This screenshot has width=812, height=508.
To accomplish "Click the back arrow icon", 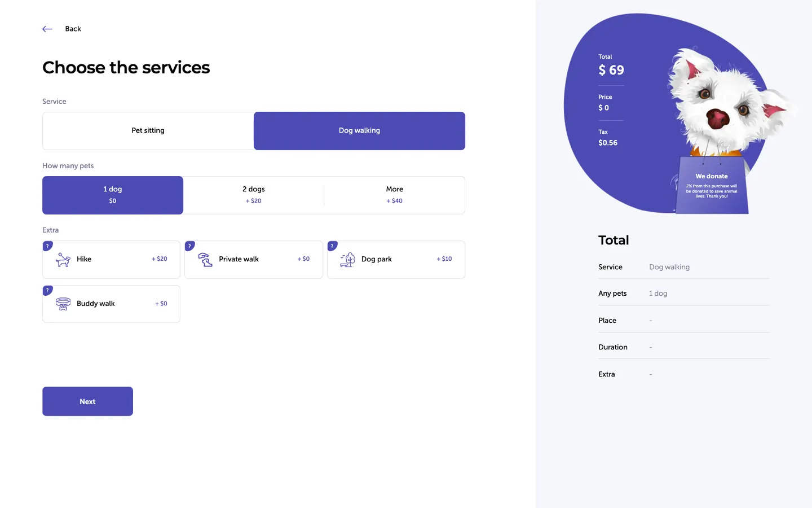I will point(47,29).
